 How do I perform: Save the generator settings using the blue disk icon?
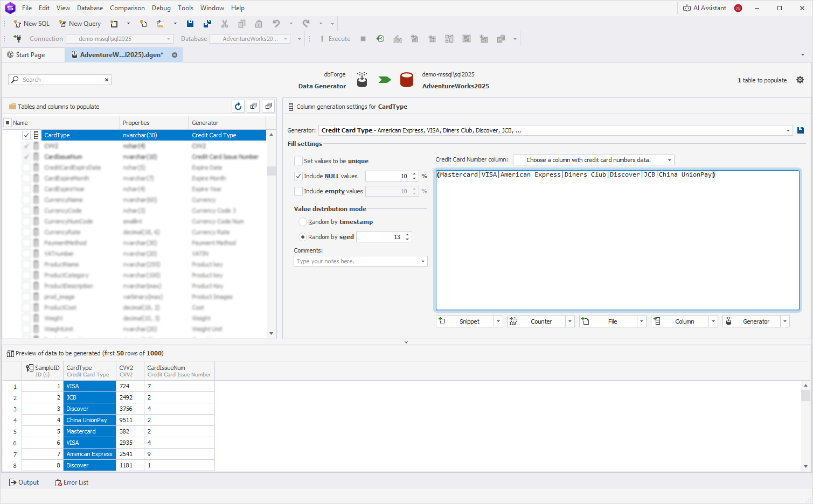(x=801, y=130)
